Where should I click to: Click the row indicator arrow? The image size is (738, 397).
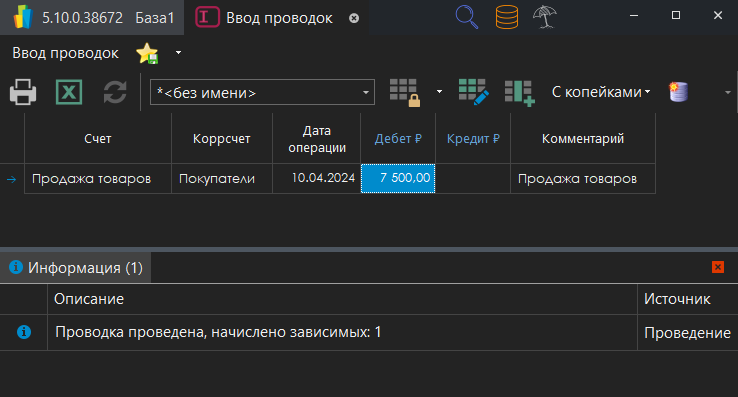(12, 179)
